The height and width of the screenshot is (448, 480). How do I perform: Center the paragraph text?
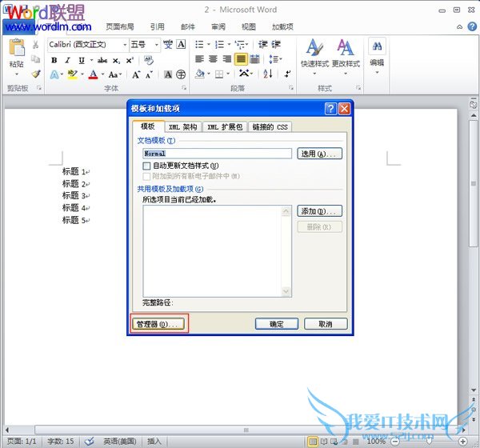213,58
